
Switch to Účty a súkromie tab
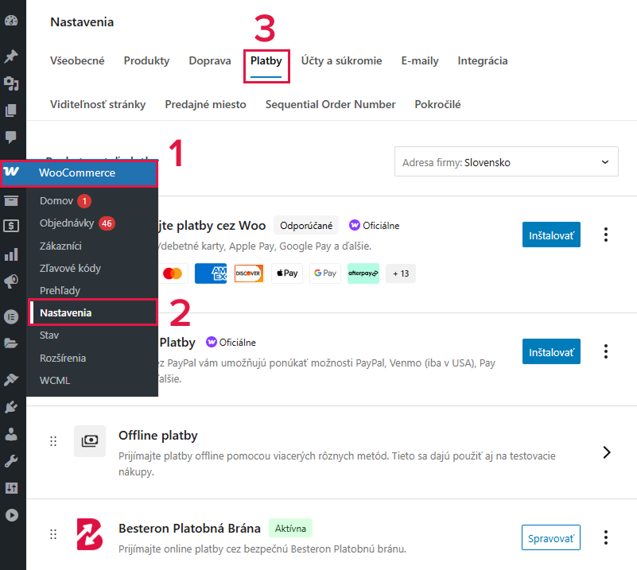(x=341, y=61)
